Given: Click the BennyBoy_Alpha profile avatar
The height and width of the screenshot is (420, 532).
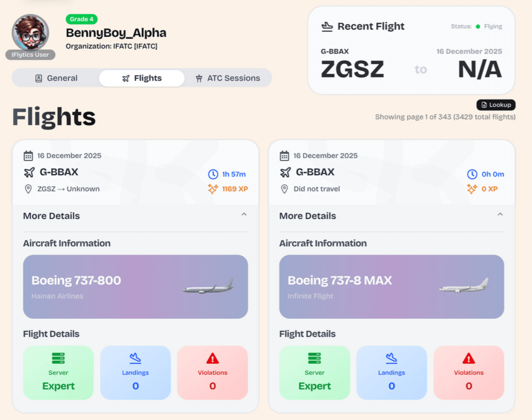Looking at the screenshot, I should [30, 33].
